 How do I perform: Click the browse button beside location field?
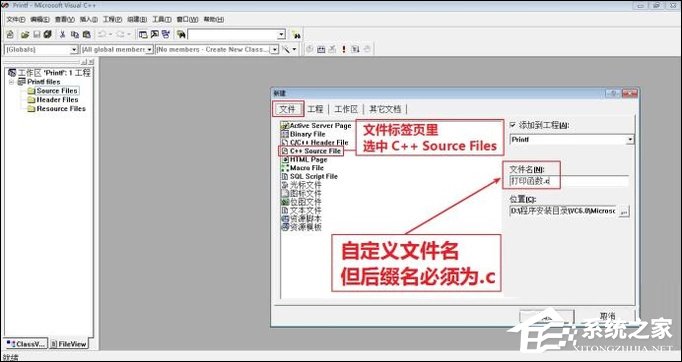point(624,211)
